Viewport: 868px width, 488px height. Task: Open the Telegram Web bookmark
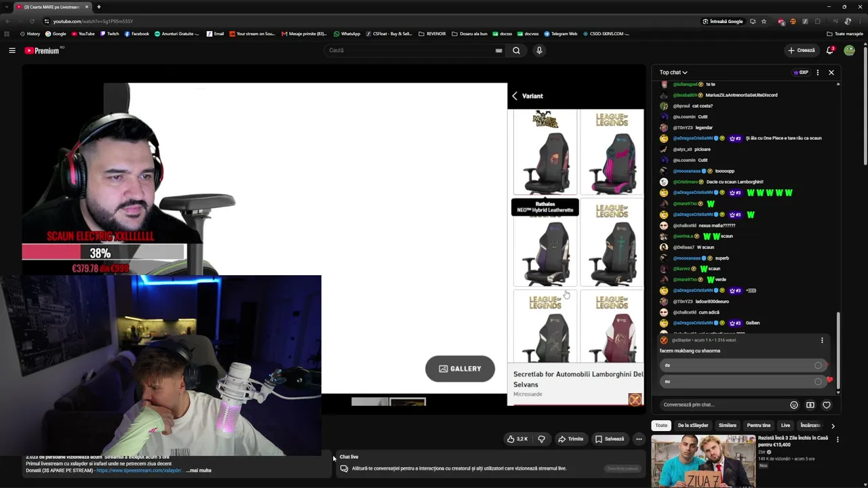tap(560, 34)
